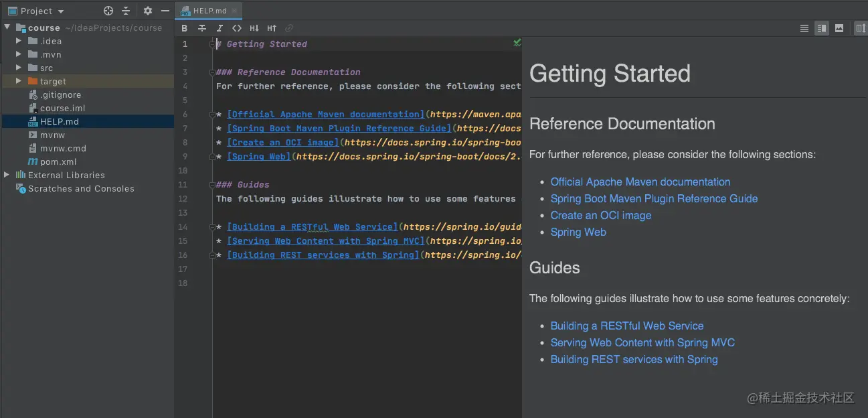Image resolution: width=868 pixels, height=418 pixels.
Task: Toggle italic formatting
Action: [x=220, y=28]
